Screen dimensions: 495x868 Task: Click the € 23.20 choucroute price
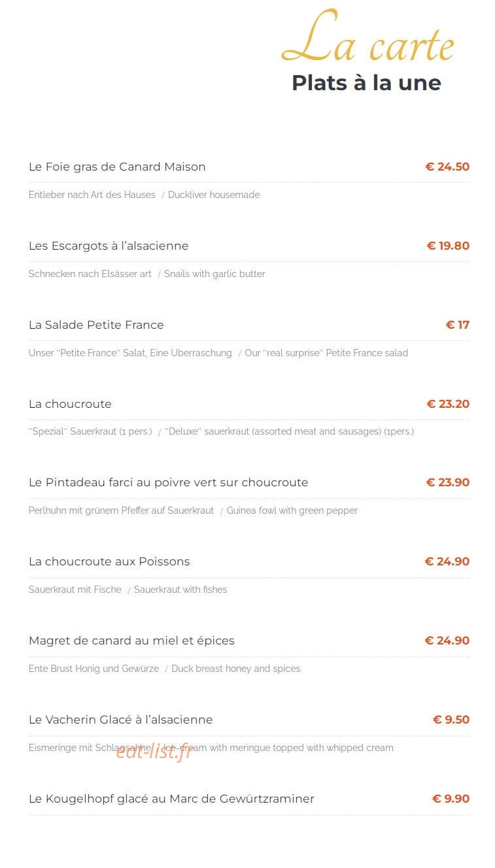448,404
